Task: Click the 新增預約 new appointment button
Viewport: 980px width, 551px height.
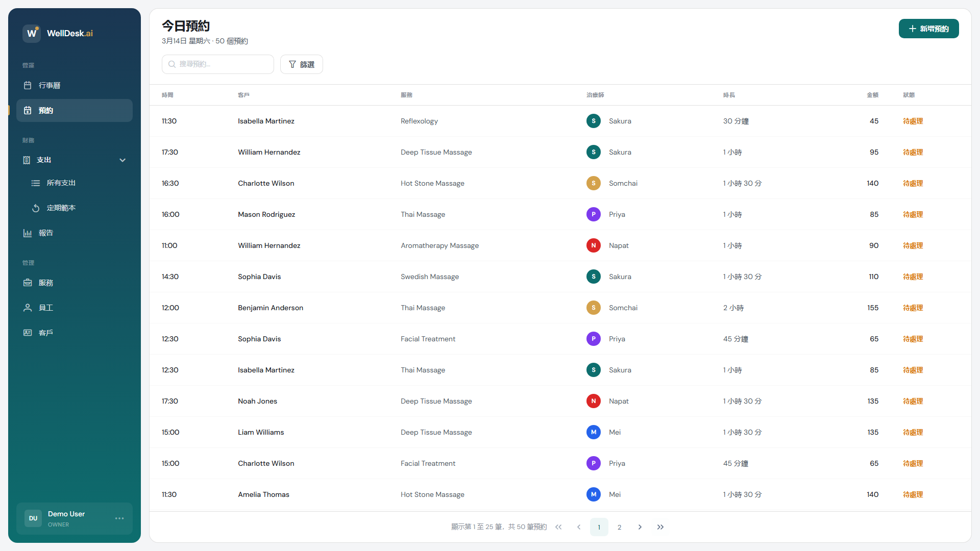Action: (928, 29)
